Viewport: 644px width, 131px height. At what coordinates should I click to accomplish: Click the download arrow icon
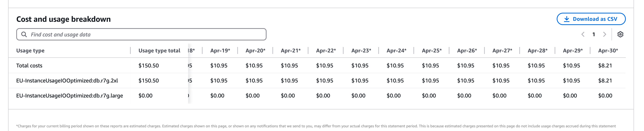567,19
